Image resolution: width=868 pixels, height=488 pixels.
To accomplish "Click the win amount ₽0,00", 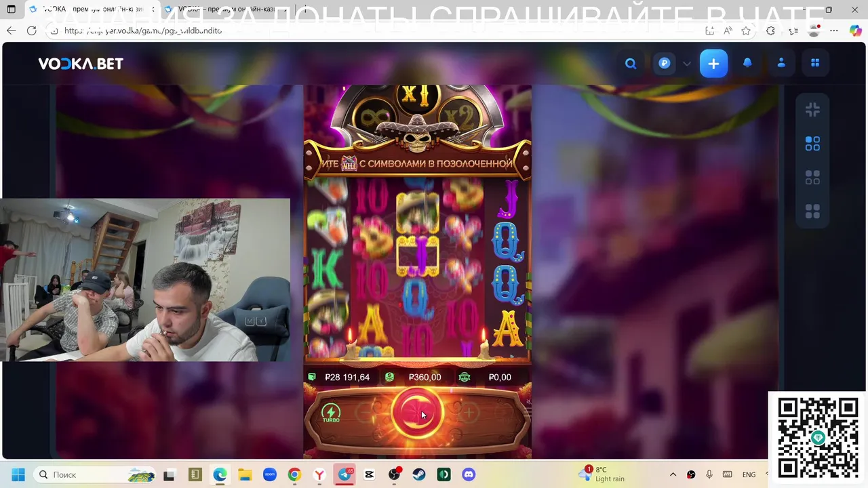I will coord(500,377).
